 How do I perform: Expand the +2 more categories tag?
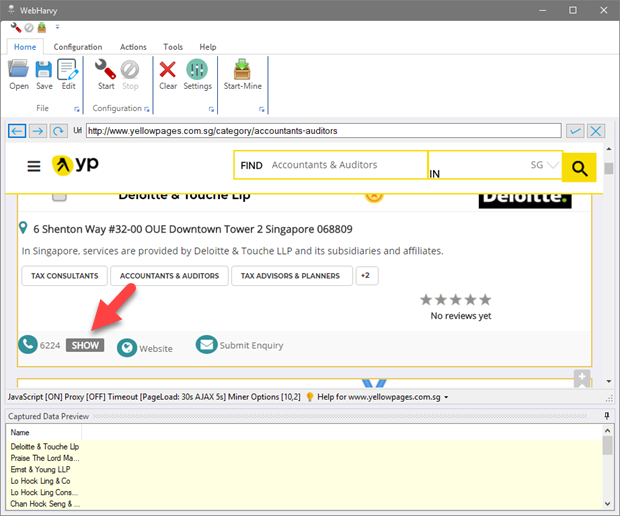point(366,275)
